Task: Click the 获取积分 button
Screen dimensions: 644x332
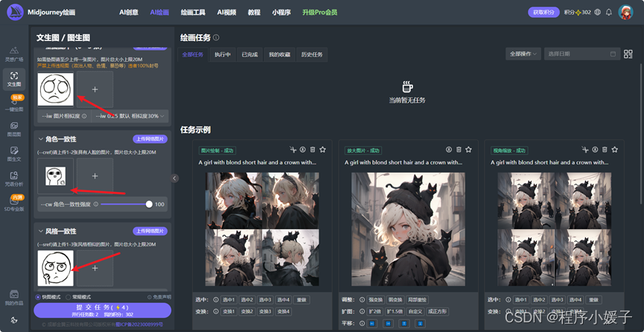Action: (x=543, y=13)
